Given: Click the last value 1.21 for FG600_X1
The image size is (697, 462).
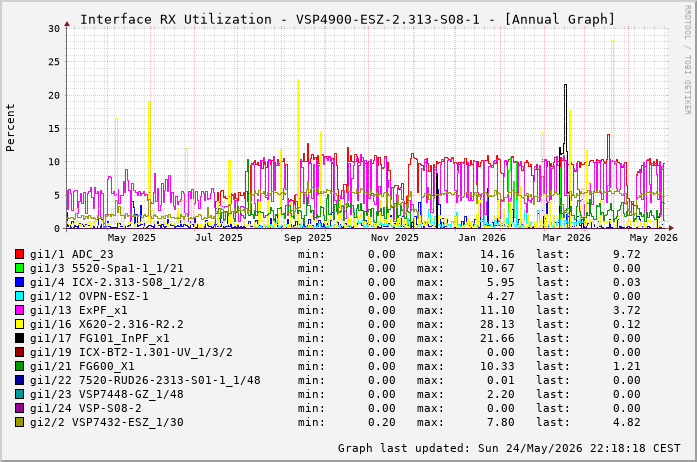Looking at the screenshot, I should pyautogui.click(x=627, y=366).
